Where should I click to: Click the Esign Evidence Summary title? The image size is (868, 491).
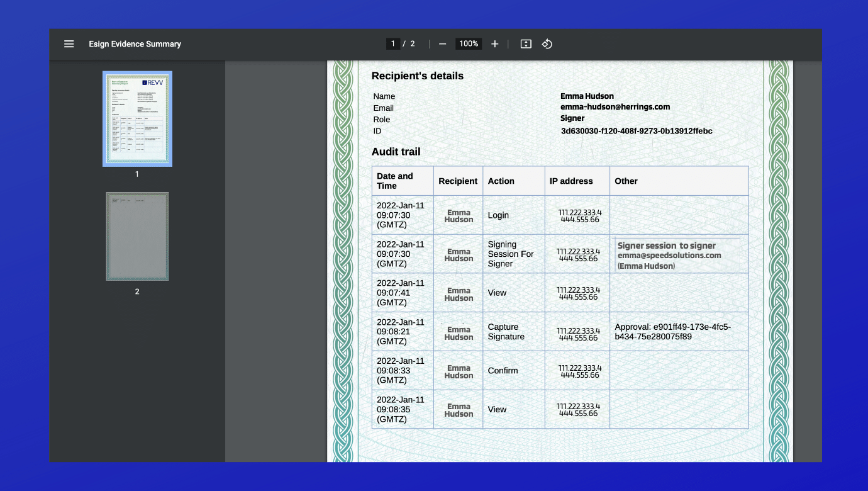135,44
